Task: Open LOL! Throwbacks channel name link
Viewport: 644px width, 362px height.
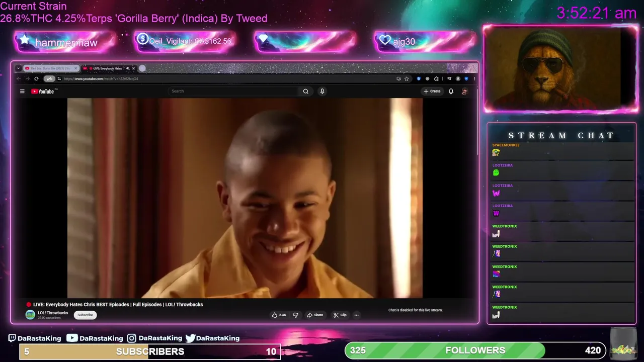Action: tap(53, 313)
